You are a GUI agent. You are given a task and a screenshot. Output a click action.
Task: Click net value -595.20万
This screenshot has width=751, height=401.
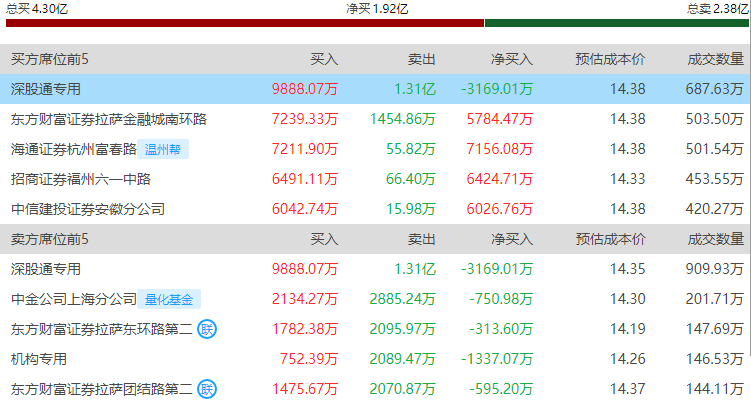501,389
